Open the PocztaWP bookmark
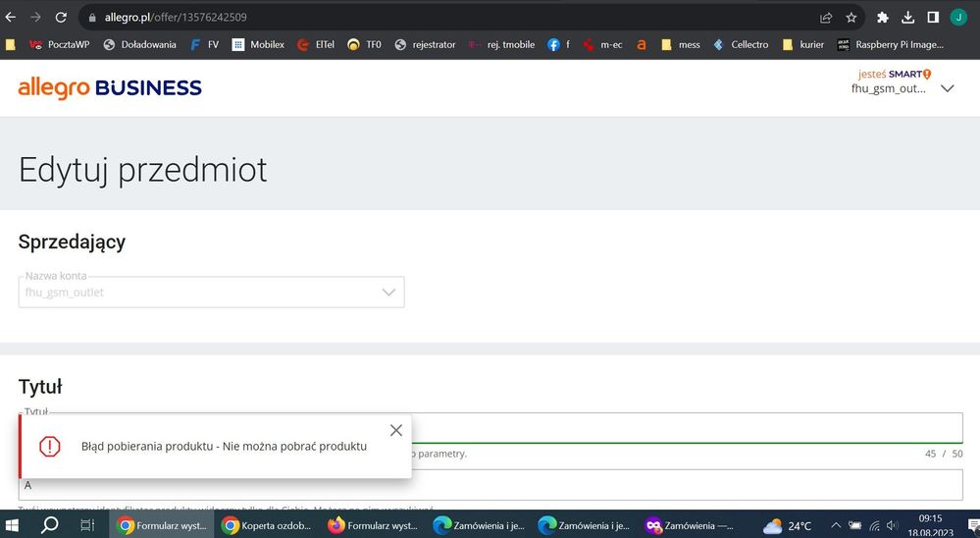The height and width of the screenshot is (538, 980). 59,44
